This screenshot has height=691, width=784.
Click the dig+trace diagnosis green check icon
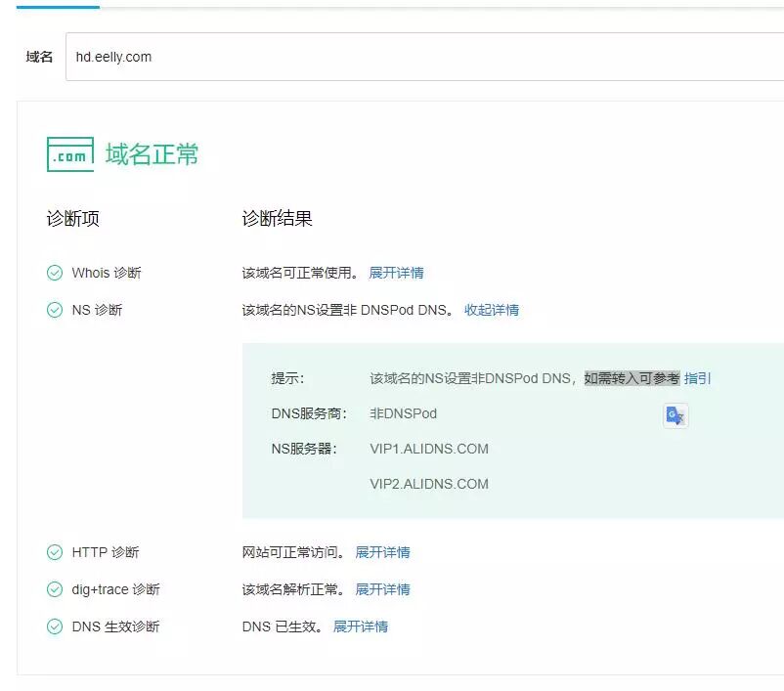tap(55, 589)
